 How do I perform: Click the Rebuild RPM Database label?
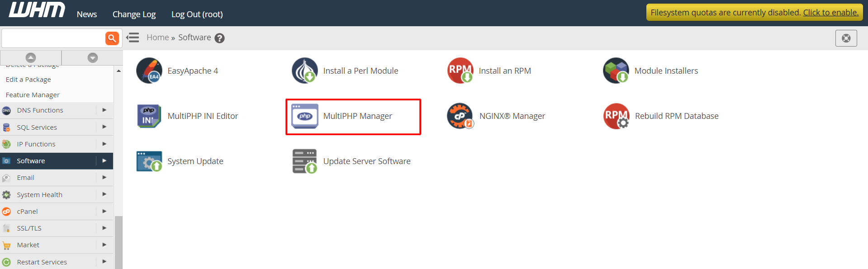click(x=677, y=116)
